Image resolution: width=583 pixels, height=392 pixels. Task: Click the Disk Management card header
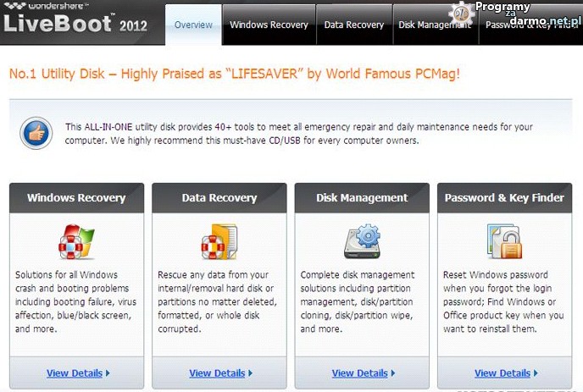pos(362,198)
